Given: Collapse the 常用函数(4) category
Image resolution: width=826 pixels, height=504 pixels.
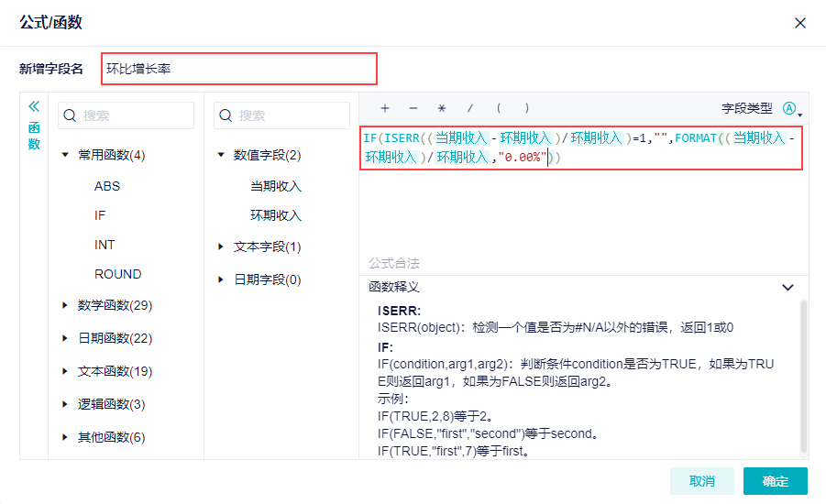Looking at the screenshot, I should [65, 155].
